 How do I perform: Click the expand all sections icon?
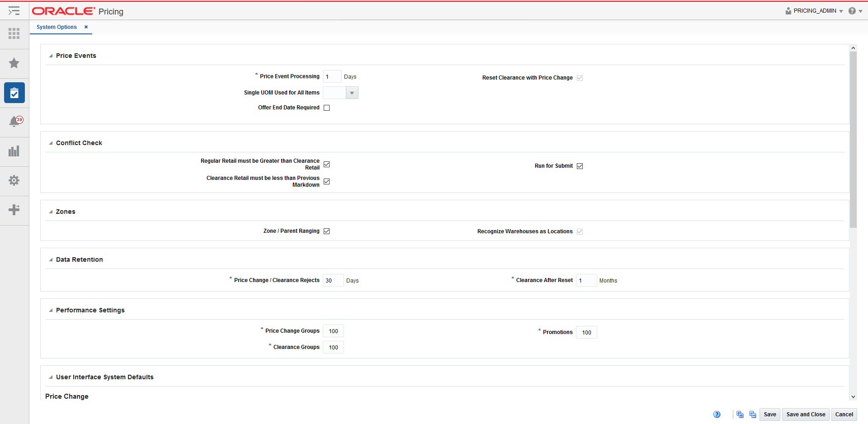point(740,415)
